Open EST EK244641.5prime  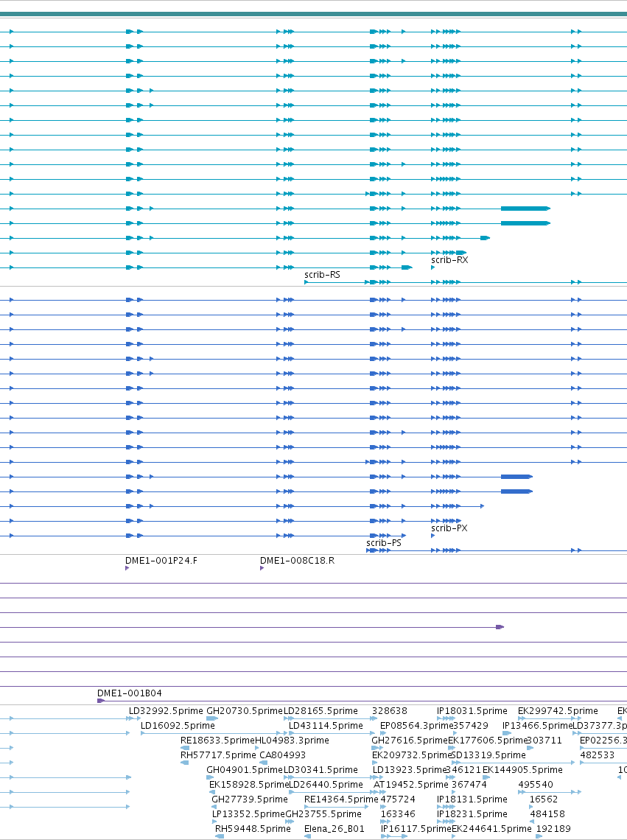pos(492,829)
